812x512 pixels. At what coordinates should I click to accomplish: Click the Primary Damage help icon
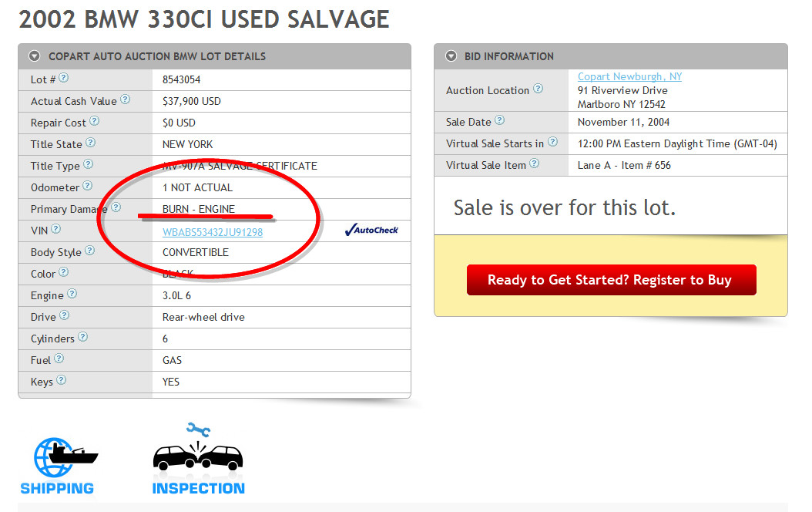(116, 207)
